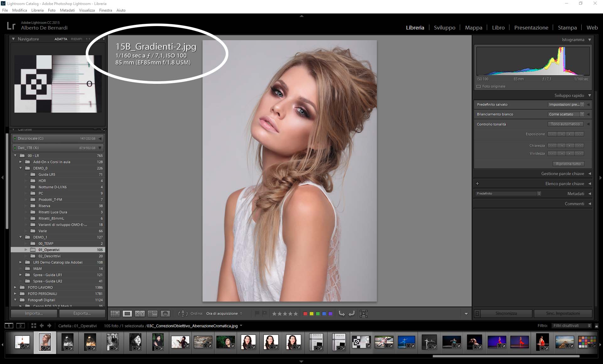Click the A-Z sort direction icon
This screenshot has height=364, width=603.
[183, 313]
